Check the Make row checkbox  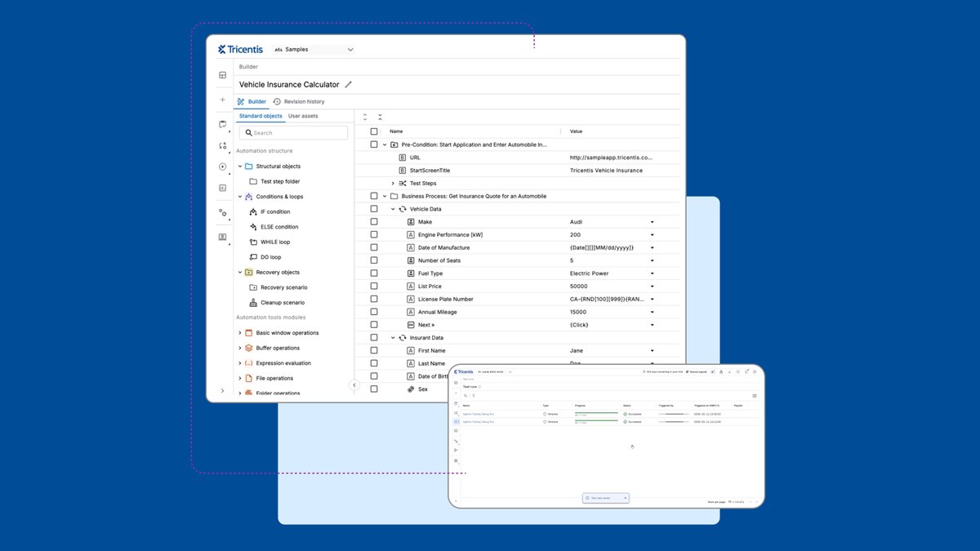374,222
